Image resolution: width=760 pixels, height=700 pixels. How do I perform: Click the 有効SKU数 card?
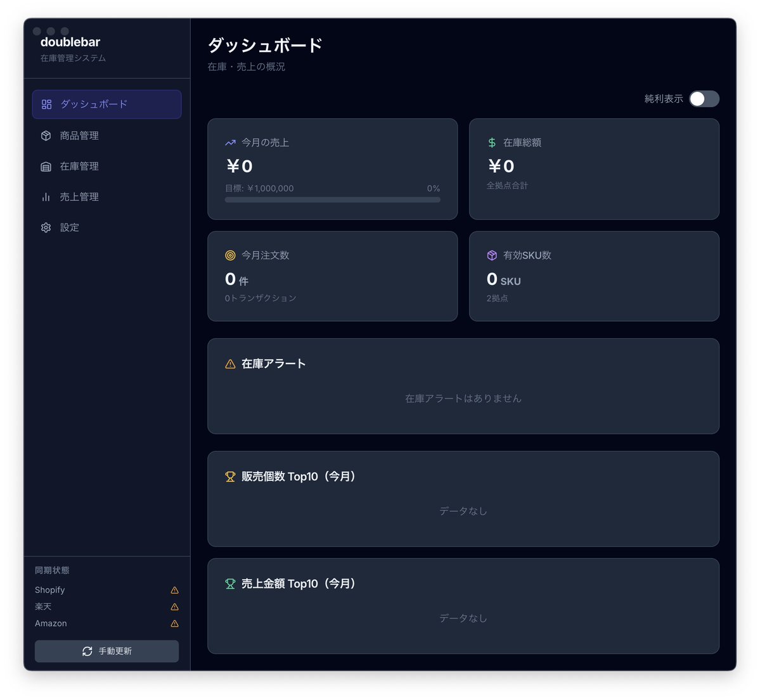click(594, 276)
